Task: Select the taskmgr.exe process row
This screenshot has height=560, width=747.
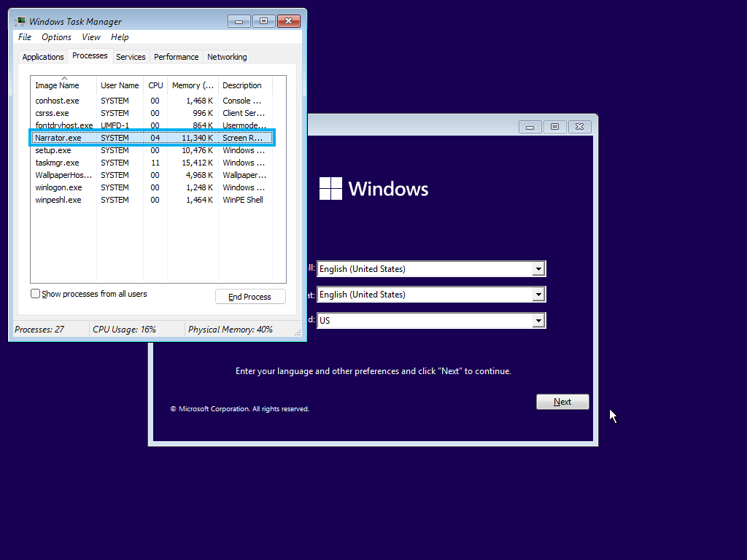Action: [x=152, y=163]
